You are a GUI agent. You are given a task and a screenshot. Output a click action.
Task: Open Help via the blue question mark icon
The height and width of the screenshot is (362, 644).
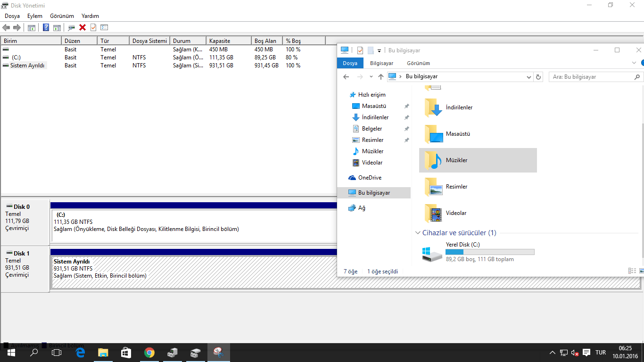pyautogui.click(x=46, y=28)
